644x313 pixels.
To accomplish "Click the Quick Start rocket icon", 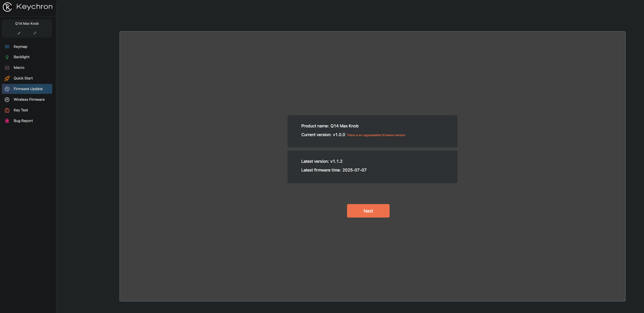I will tap(7, 78).
